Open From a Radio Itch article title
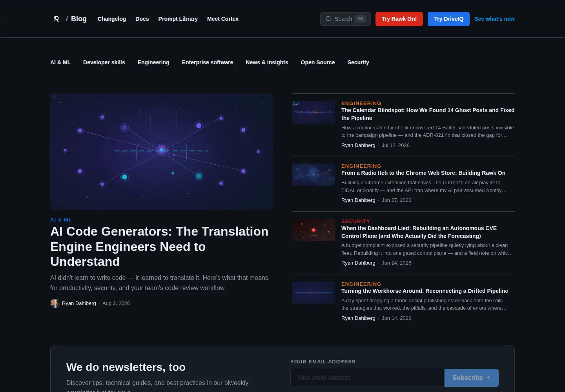This screenshot has width=565, height=392. coord(423,173)
